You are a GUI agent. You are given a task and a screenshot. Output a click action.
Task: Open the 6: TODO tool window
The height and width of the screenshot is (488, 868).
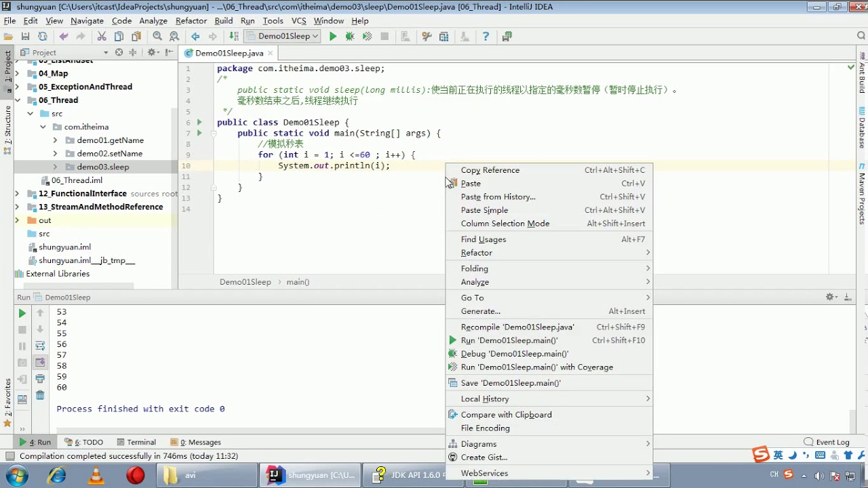click(x=83, y=442)
